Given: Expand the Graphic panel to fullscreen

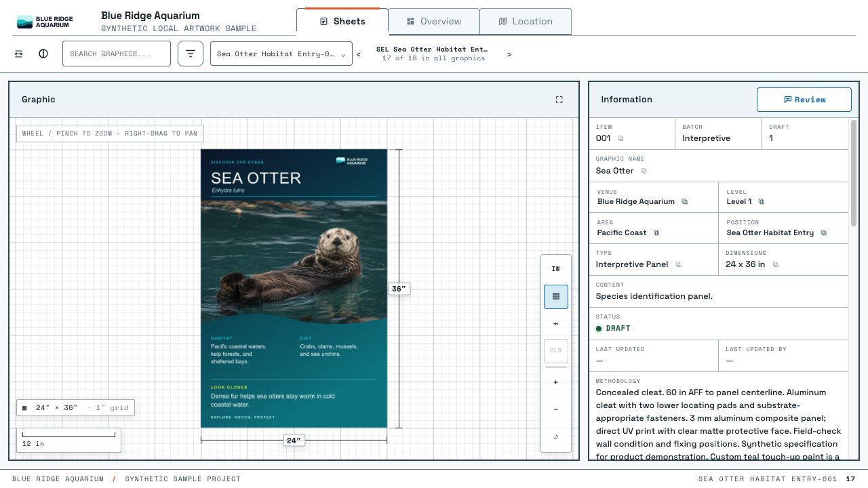Looking at the screenshot, I should coord(559,100).
